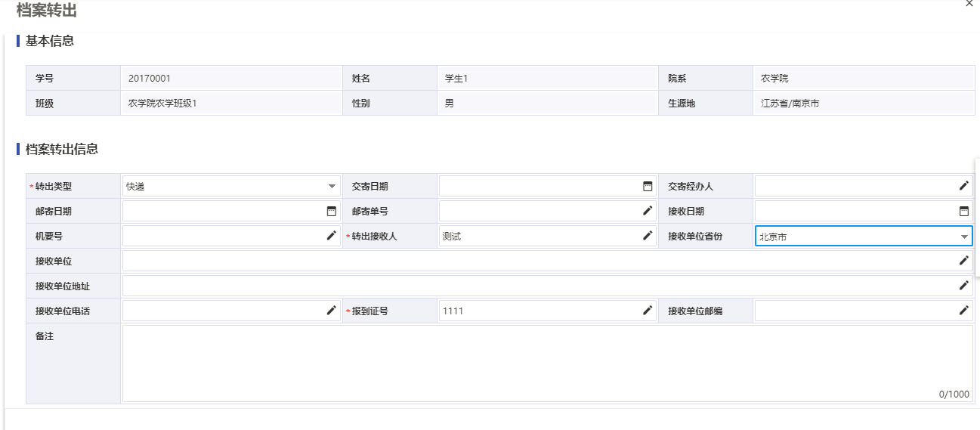Open calendar icon for 邮寄日期

[x=331, y=211]
